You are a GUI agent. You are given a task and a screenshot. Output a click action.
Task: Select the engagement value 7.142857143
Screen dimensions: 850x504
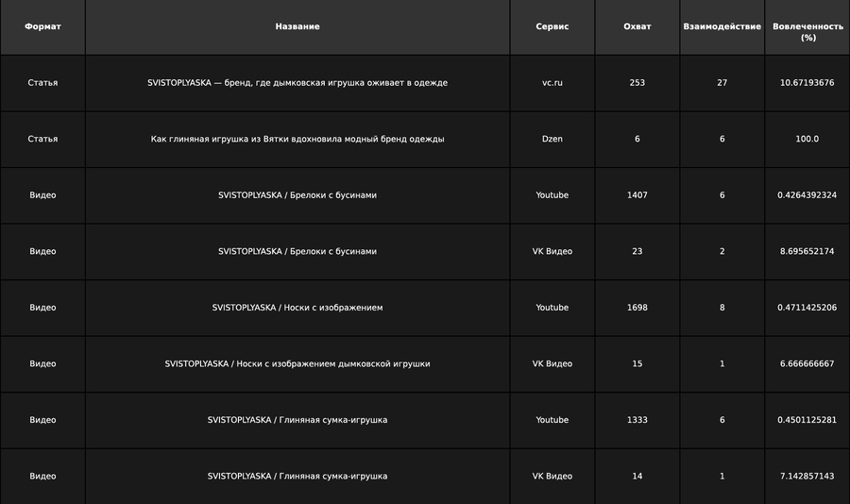tap(807, 476)
